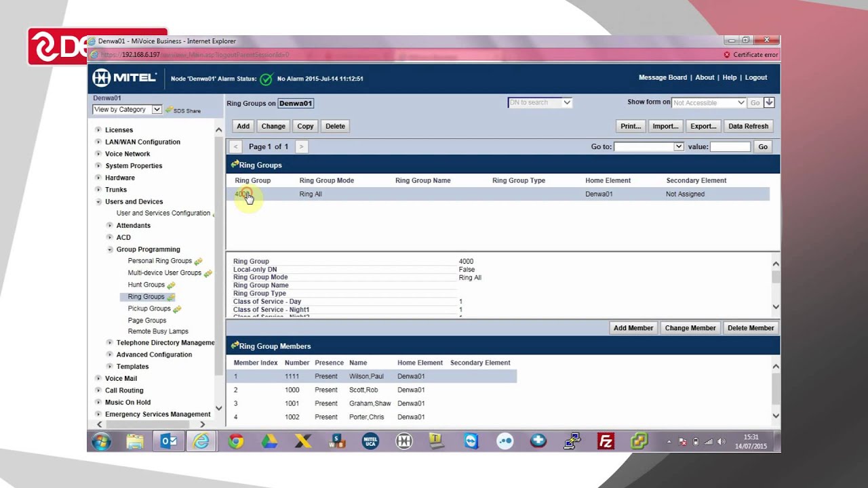Launch Google Chrome from taskbar
The width and height of the screenshot is (868, 488).
click(x=235, y=442)
